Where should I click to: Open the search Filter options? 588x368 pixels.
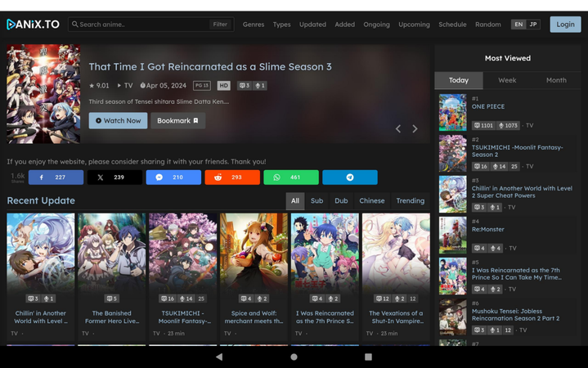pos(220,25)
